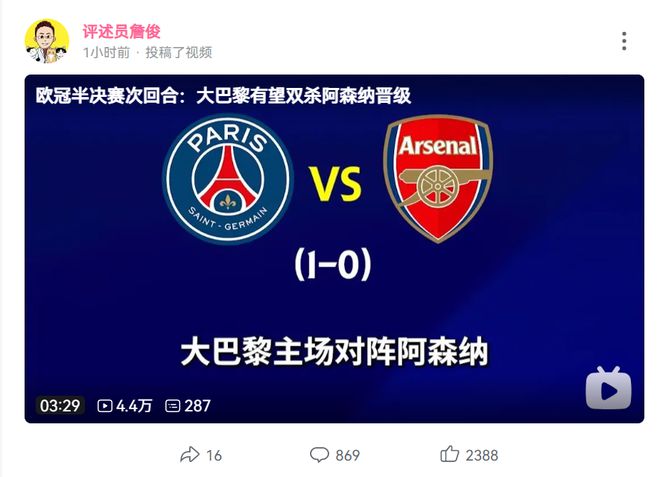
Task: Click the comment count 869
Action: pyautogui.click(x=347, y=455)
